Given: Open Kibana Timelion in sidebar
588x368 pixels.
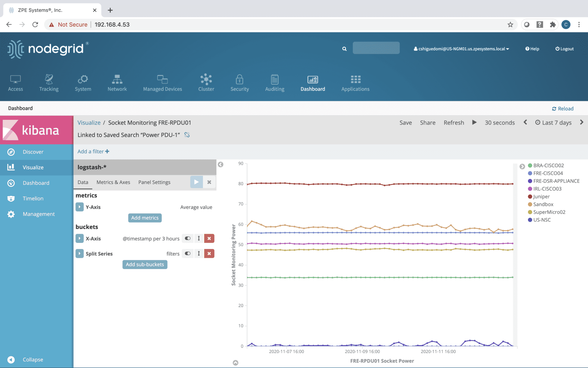Looking at the screenshot, I should pyautogui.click(x=33, y=198).
